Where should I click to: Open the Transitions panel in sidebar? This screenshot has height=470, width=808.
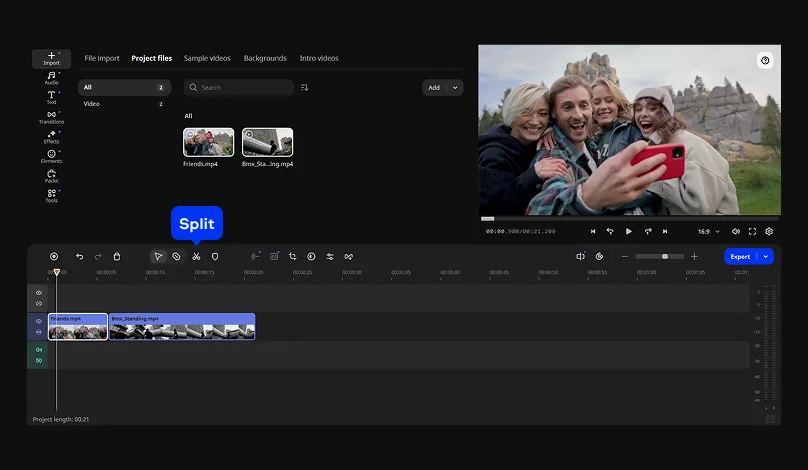click(51, 117)
